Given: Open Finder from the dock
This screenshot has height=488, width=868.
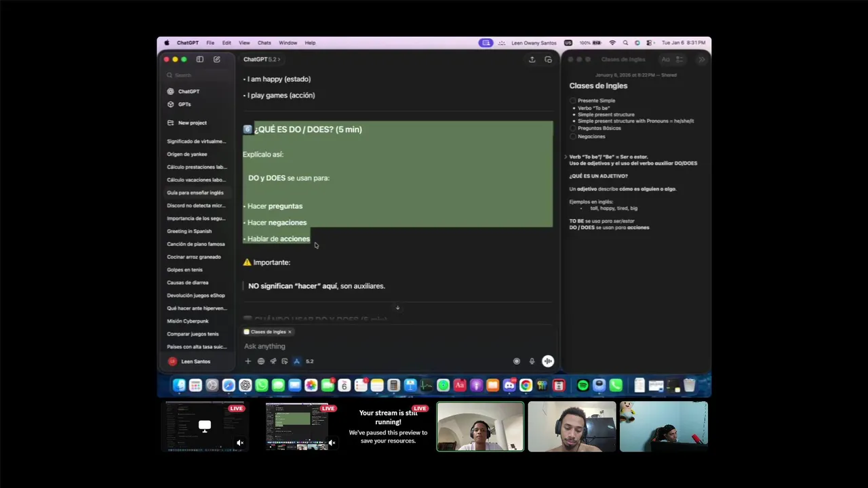Looking at the screenshot, I should coord(179,386).
